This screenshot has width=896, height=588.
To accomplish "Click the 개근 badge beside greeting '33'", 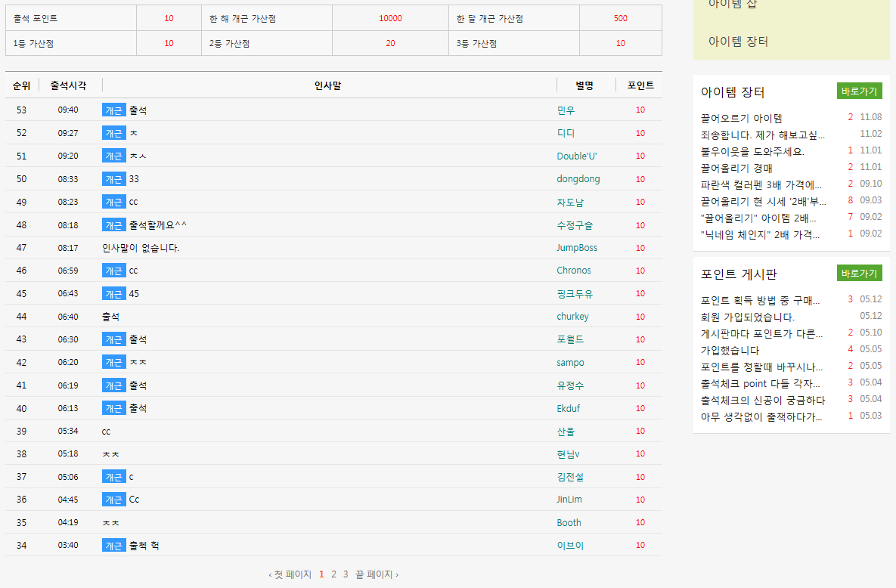I will click(x=113, y=179).
